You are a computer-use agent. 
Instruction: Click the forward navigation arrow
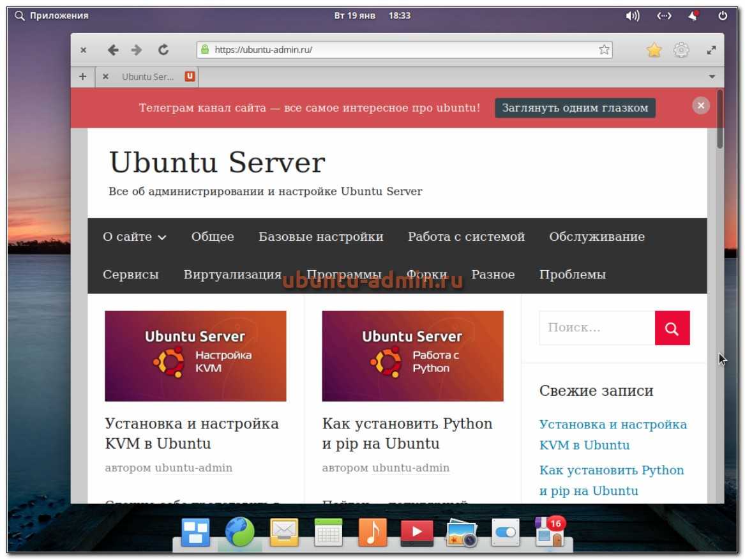coord(136,50)
